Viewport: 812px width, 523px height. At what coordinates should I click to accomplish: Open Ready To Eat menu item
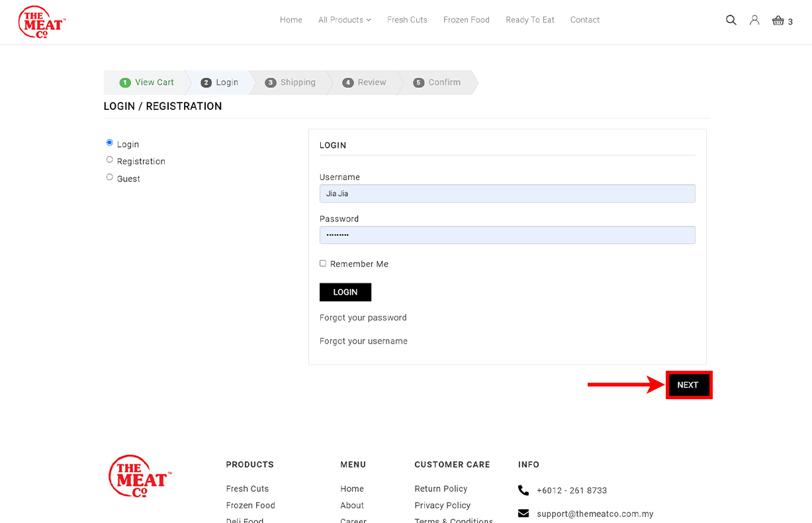(529, 20)
